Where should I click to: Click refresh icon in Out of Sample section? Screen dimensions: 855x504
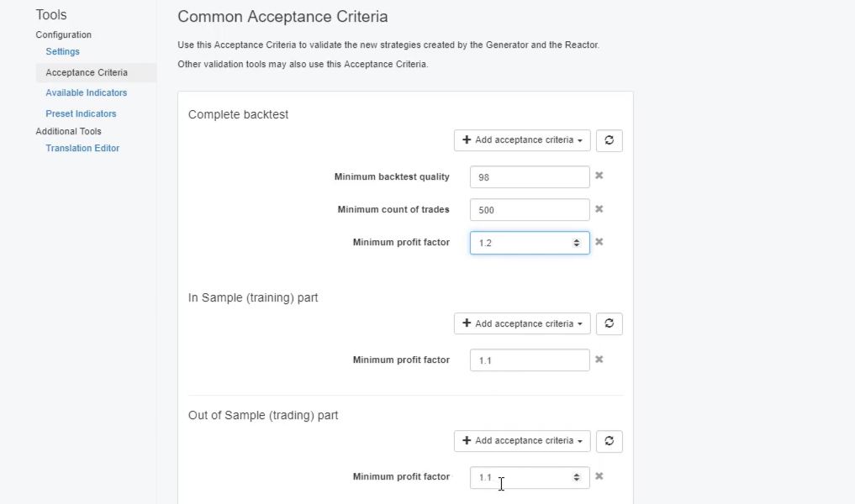609,440
